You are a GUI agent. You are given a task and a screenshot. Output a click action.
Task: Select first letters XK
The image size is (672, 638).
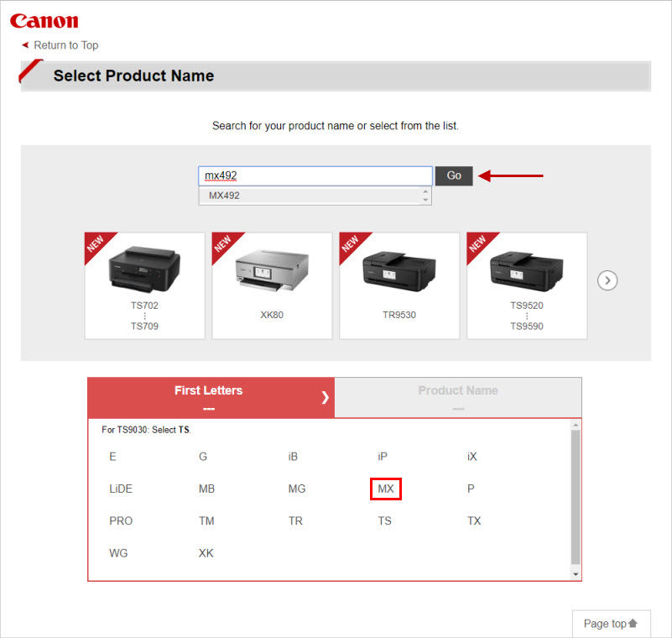tap(206, 553)
